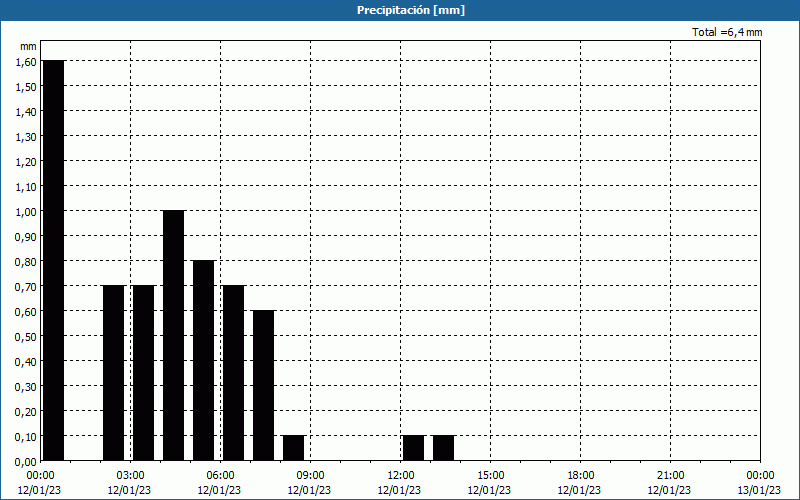The image size is (800, 500).
Task: Click the 'Precipitación [mm]' chart title
Action: [411, 10]
